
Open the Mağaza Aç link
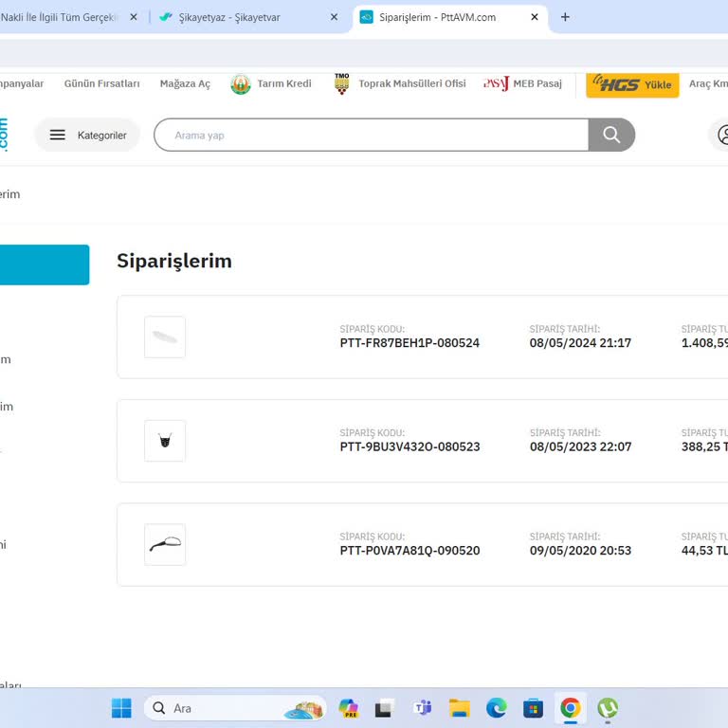[x=185, y=83]
